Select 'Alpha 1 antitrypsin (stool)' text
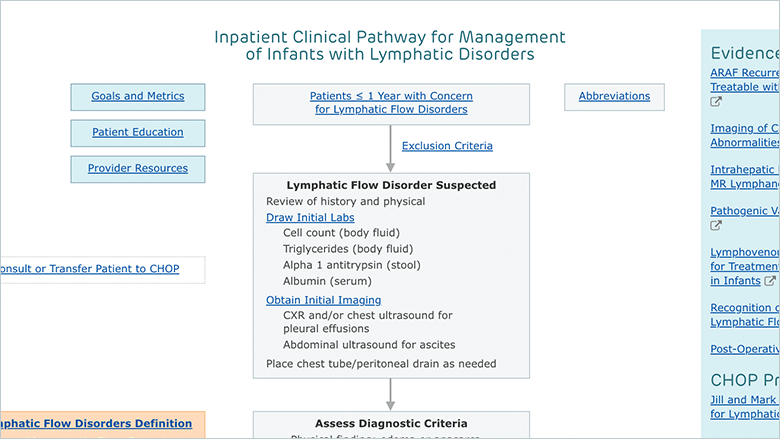The height and width of the screenshot is (439, 780). (352, 265)
